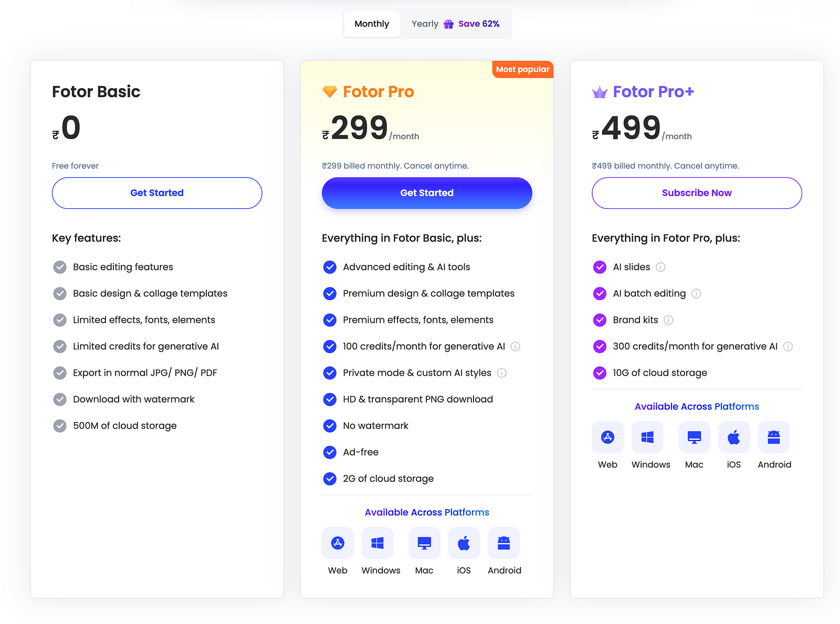
Task: Click the Windows icon in Fotor Pro card
Action: [377, 543]
